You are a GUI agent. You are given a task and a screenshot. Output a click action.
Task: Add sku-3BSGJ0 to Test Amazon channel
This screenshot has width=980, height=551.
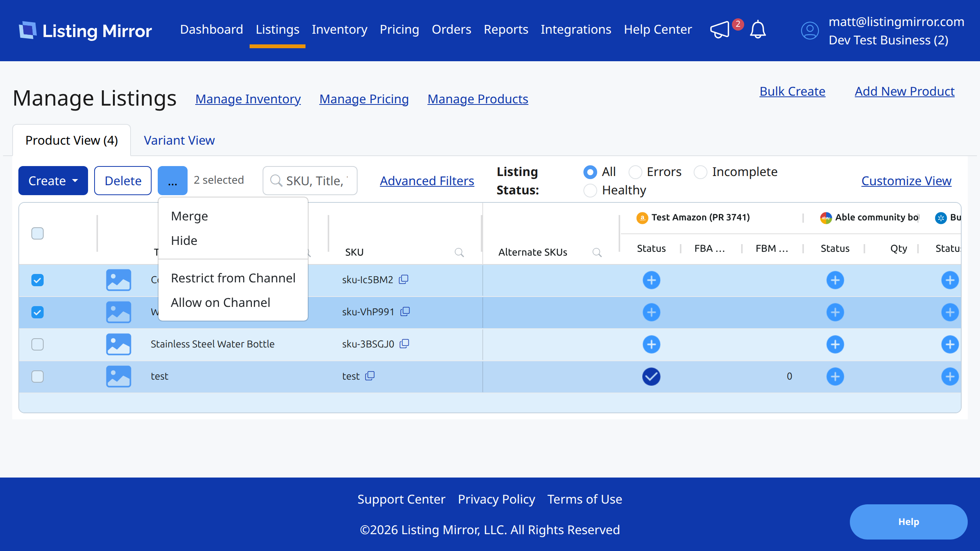pos(651,344)
